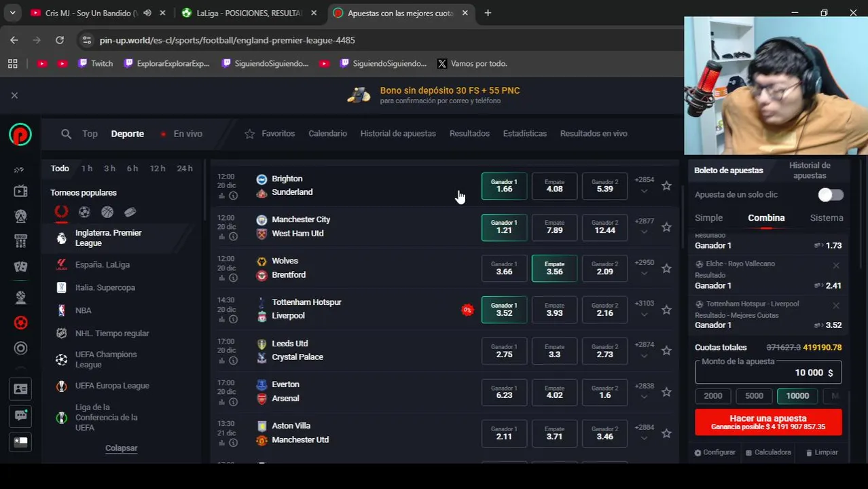
Task: Clear bet slip with Limpiar
Action: (x=822, y=452)
